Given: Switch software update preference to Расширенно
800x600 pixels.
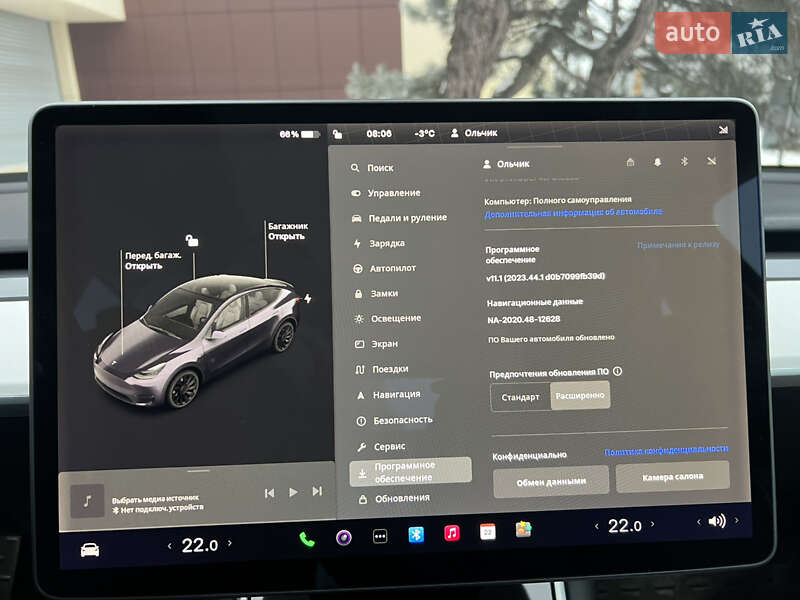Looking at the screenshot, I should (x=582, y=394).
